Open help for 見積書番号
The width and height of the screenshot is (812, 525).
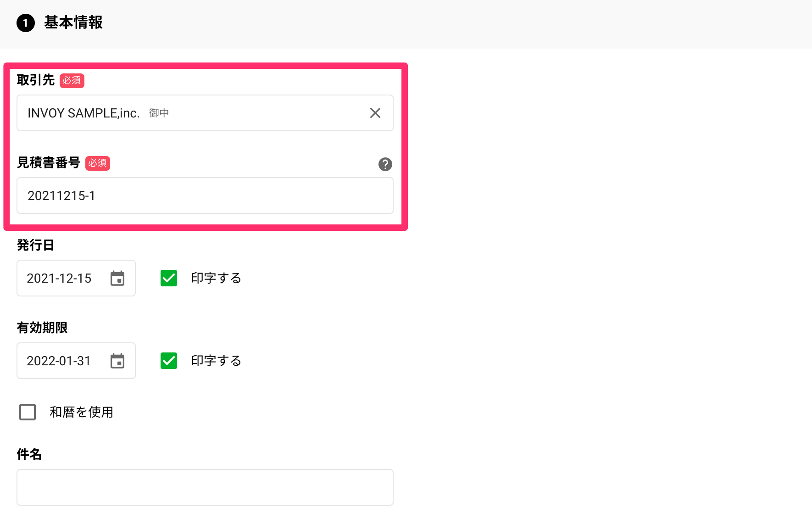(385, 164)
